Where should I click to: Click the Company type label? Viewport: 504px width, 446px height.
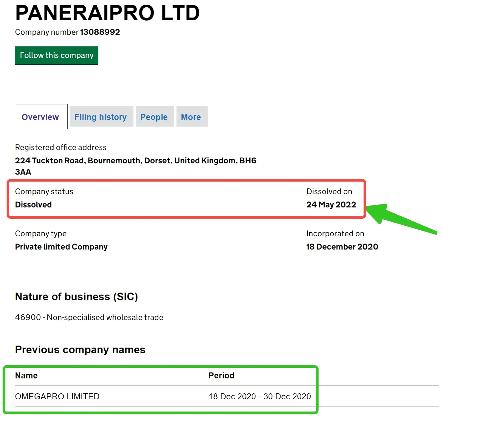41,234
